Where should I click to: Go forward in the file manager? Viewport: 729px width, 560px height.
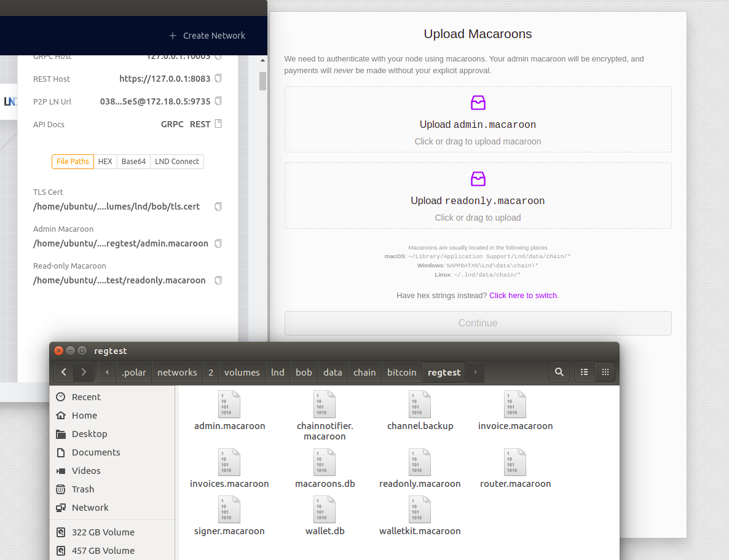[84, 372]
